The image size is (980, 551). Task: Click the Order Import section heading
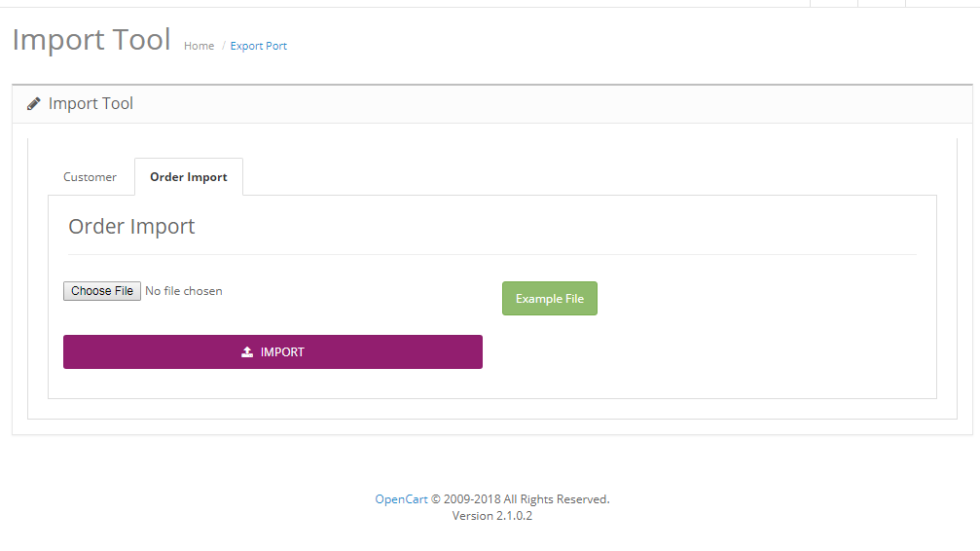coord(132,227)
